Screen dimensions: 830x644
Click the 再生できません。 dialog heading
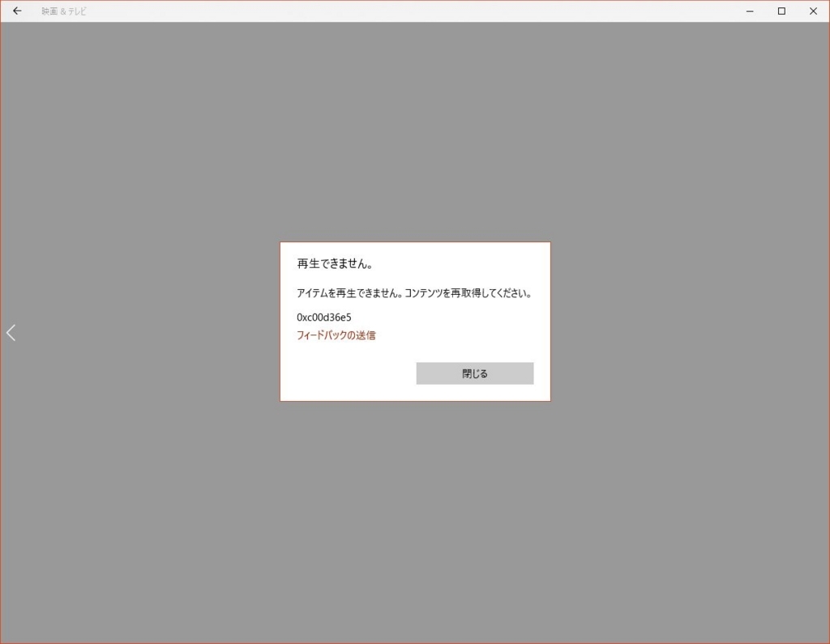(x=335, y=263)
